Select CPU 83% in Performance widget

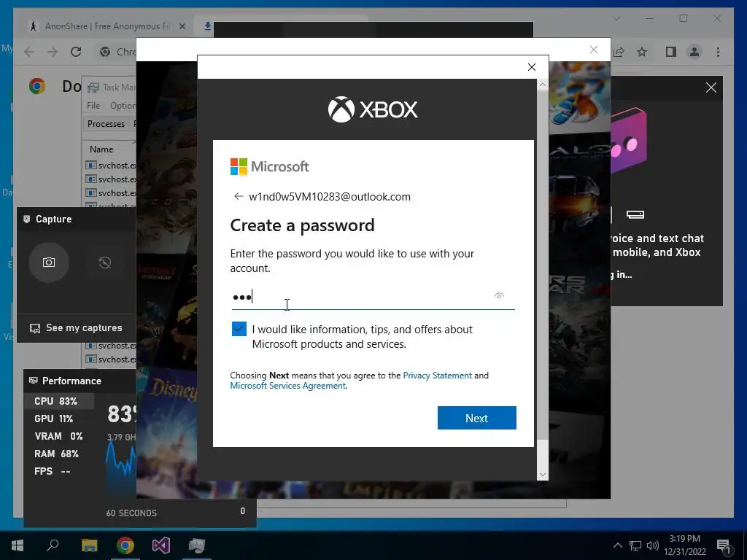(59, 401)
